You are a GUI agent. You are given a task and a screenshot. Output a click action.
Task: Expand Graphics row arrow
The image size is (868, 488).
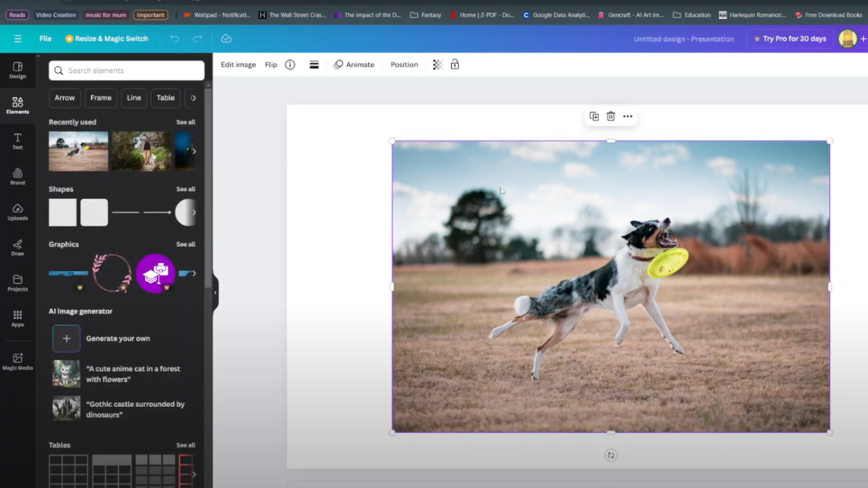click(193, 273)
